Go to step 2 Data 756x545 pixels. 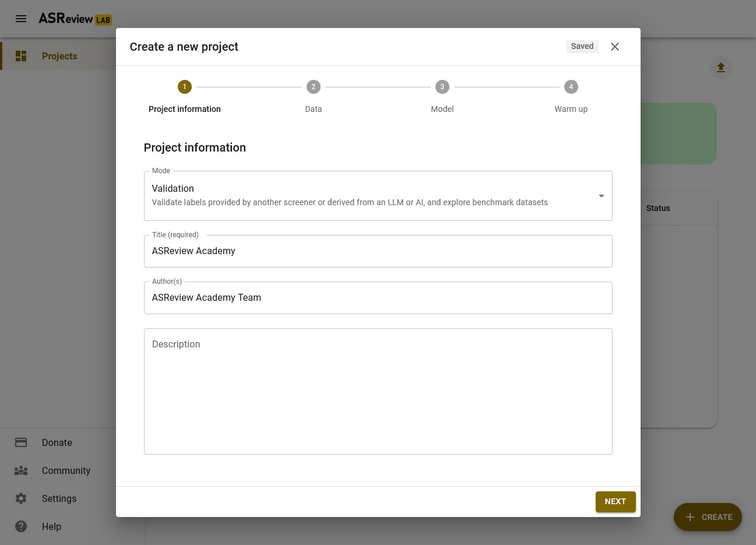(314, 97)
